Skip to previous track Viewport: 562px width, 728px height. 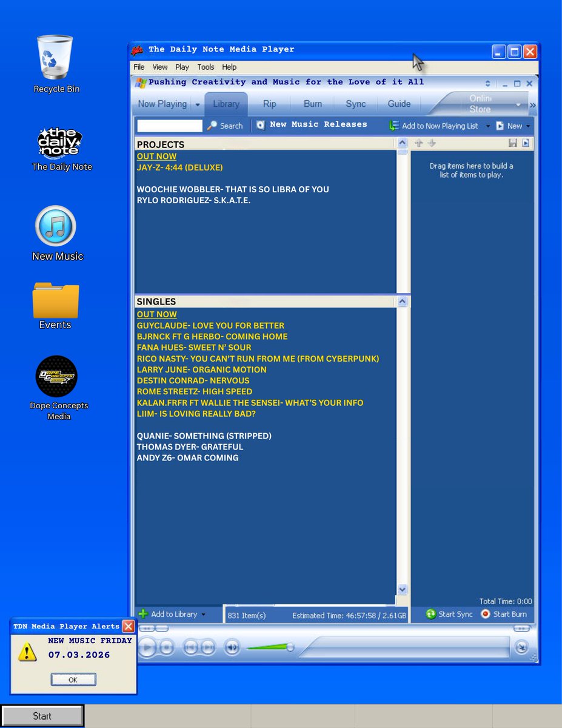coord(190,647)
